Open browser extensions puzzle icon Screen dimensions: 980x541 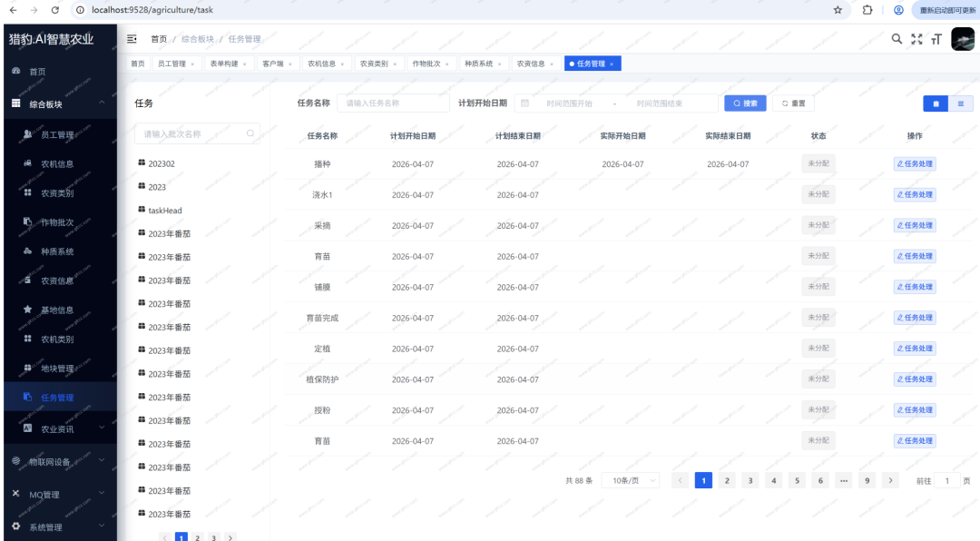[867, 10]
